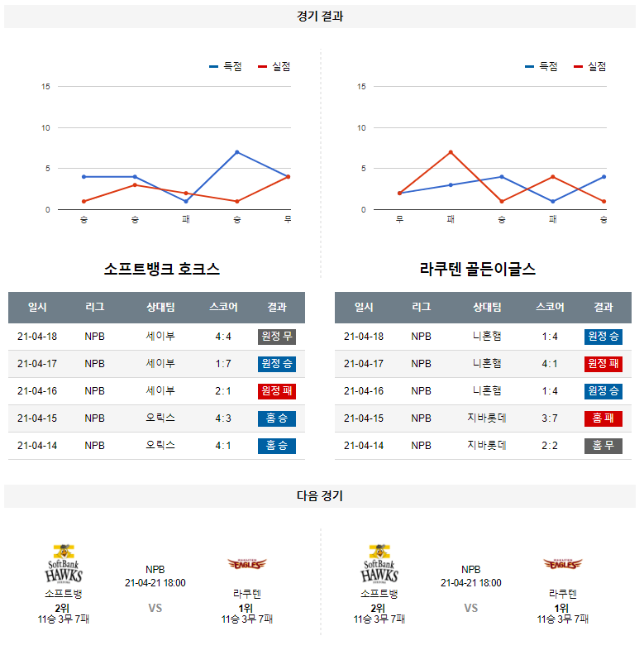
Task: Select the 다음 경기 section header
Action: pyautogui.click(x=320, y=496)
